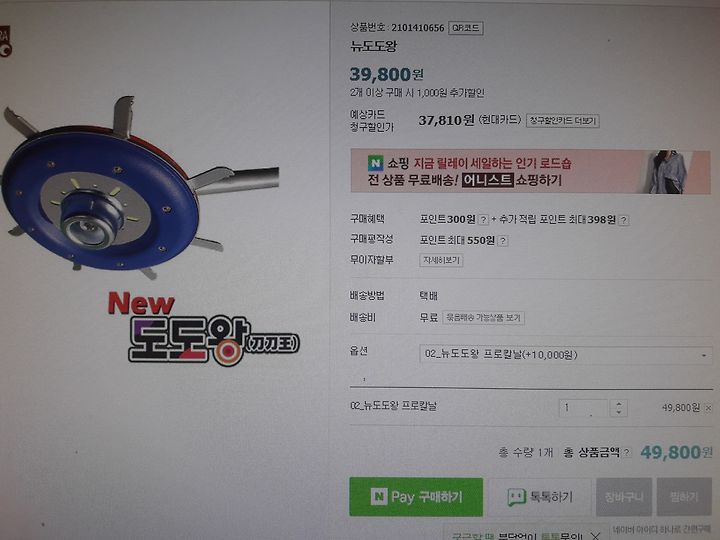Open the N 쇼핑 어니스트 sale banner
720x540 pixels.
[x=530, y=171]
